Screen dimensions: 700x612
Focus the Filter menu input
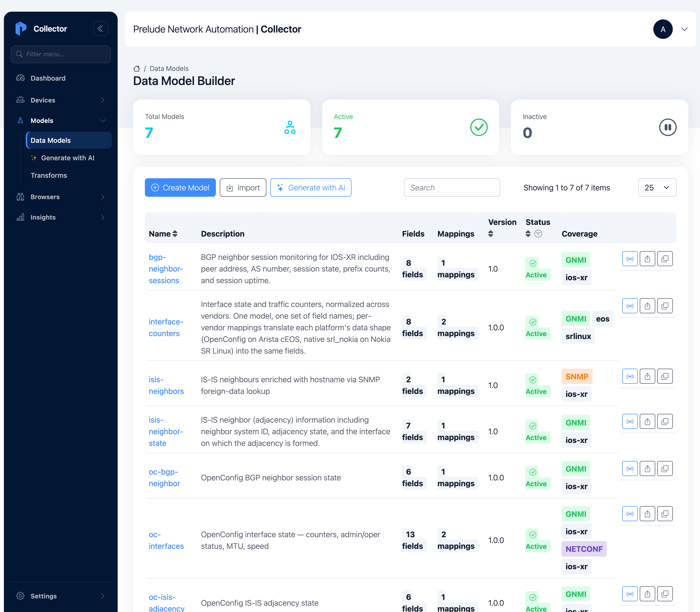click(61, 54)
